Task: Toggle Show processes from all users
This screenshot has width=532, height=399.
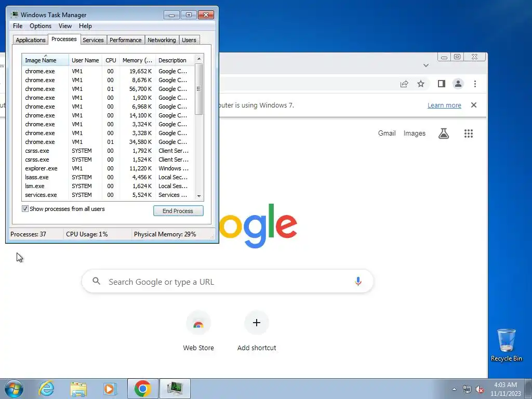Action: (25, 209)
